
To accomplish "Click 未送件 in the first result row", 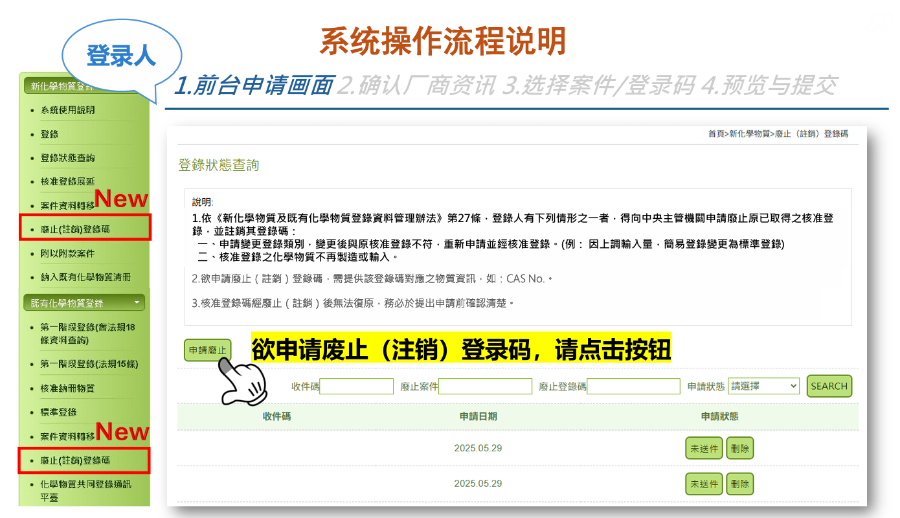I will pos(703,449).
